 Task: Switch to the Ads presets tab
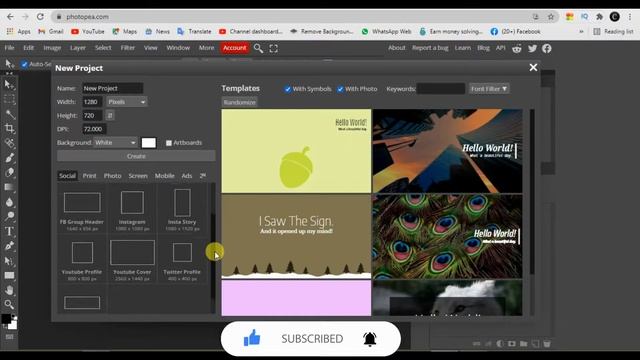point(187,176)
